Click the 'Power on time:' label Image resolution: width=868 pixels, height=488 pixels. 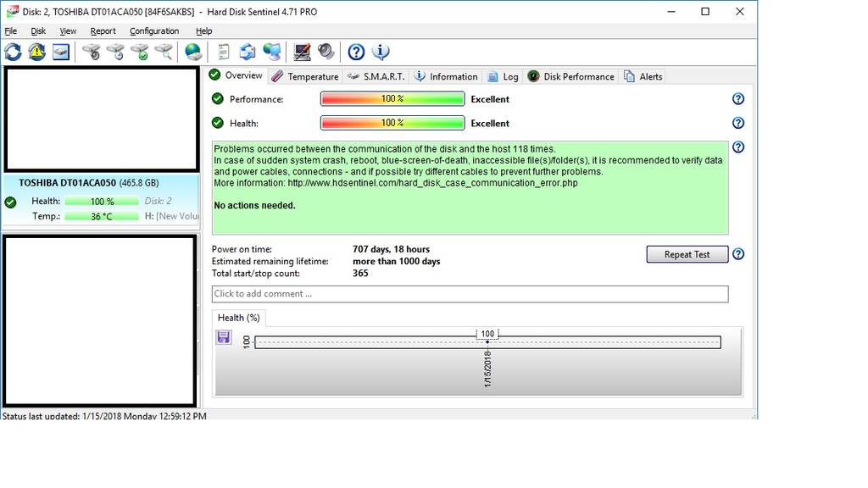click(x=242, y=250)
